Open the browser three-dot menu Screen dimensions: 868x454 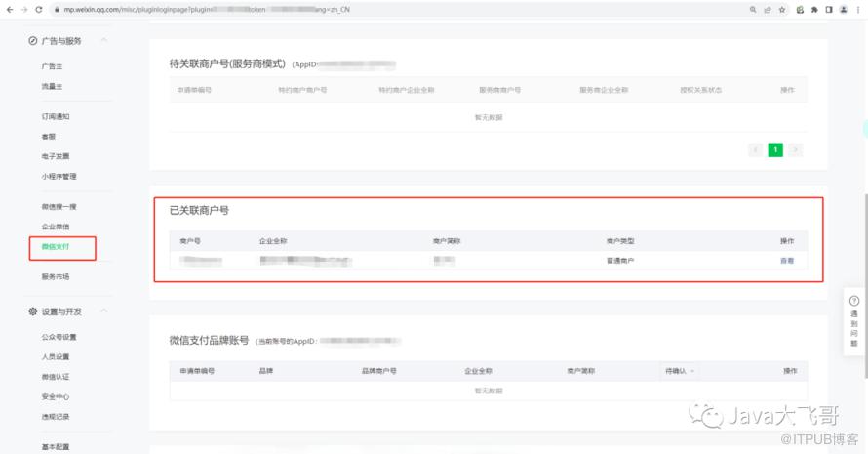(858, 10)
